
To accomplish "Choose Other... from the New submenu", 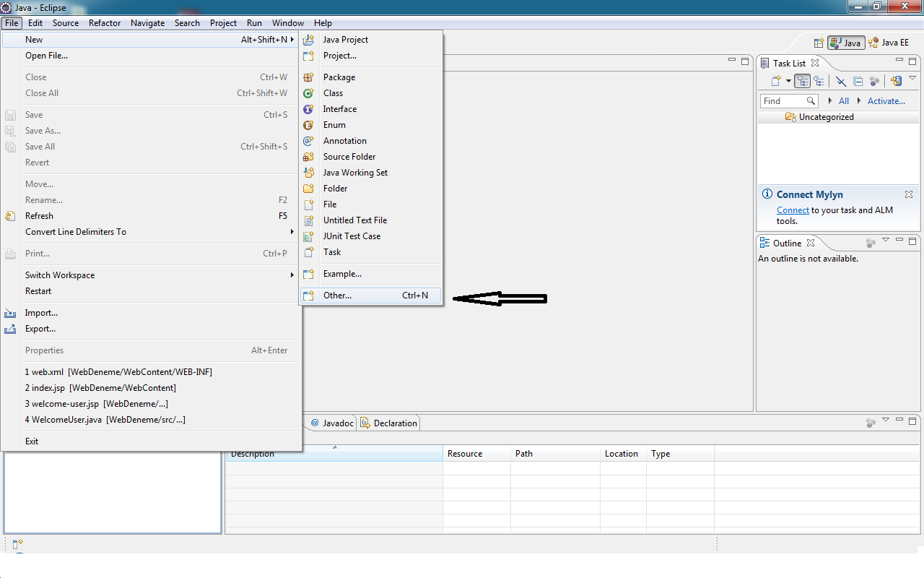I will (370, 296).
